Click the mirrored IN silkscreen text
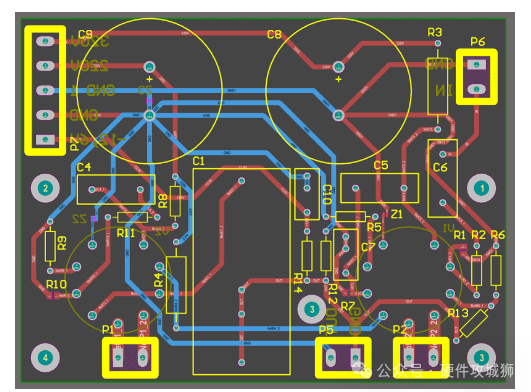Image resolution: width=531 pixels, height=392 pixels. click(444, 91)
